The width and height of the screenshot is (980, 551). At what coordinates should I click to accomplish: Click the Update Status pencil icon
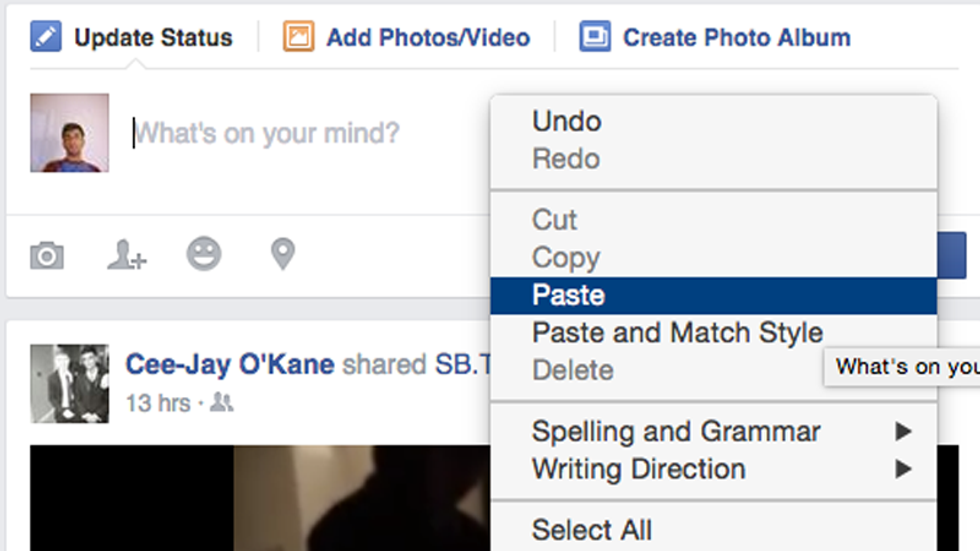[46, 38]
